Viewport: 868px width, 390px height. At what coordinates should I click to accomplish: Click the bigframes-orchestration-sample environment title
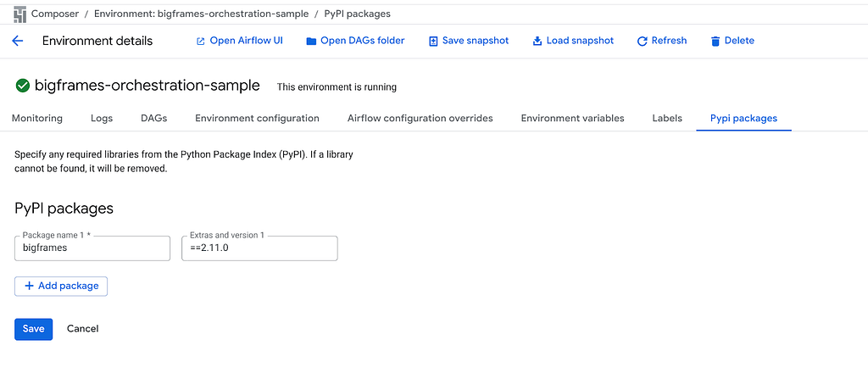pyautogui.click(x=147, y=86)
